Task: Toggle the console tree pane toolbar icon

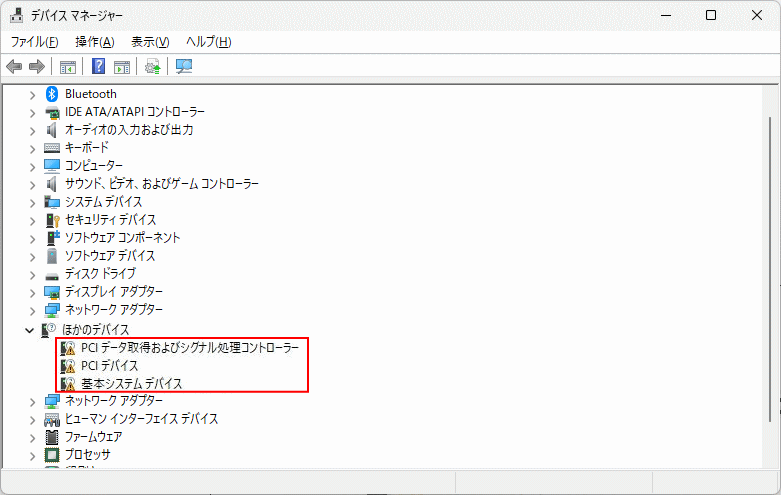Action: (68, 67)
